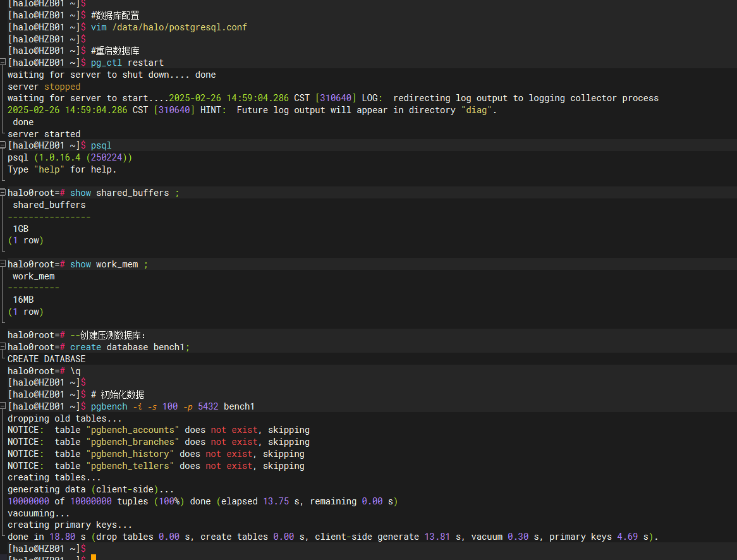Viewport: 737px width, 560px height.
Task: Click the 1GB shared_buffers value
Action: coord(21,229)
